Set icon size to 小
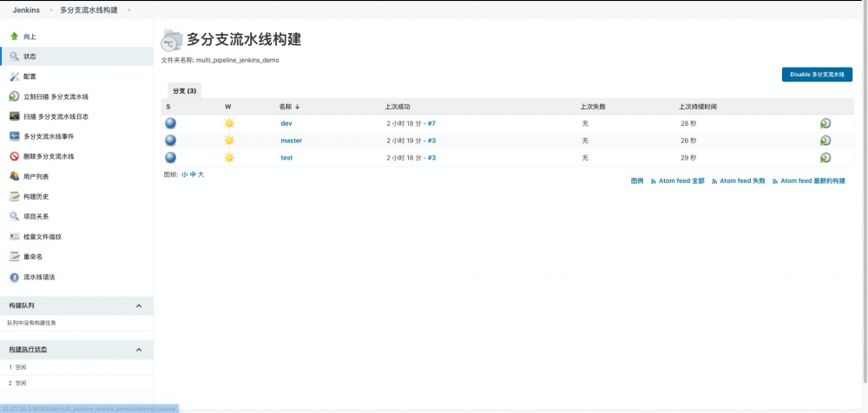868x413 pixels. pyautogui.click(x=184, y=174)
